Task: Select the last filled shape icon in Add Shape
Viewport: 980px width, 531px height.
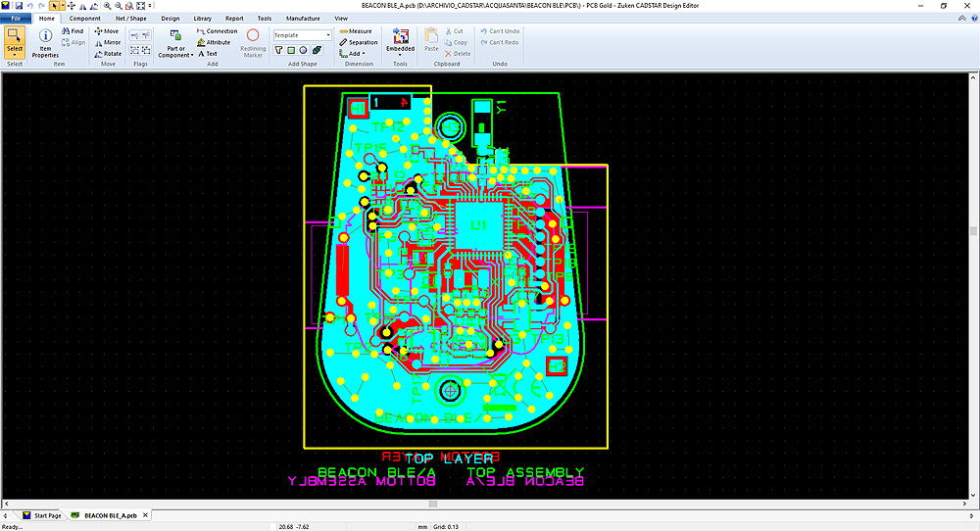Action: point(317,50)
